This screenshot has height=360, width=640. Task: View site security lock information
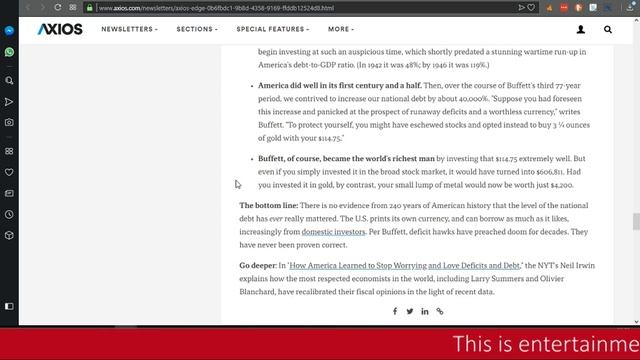90,8
